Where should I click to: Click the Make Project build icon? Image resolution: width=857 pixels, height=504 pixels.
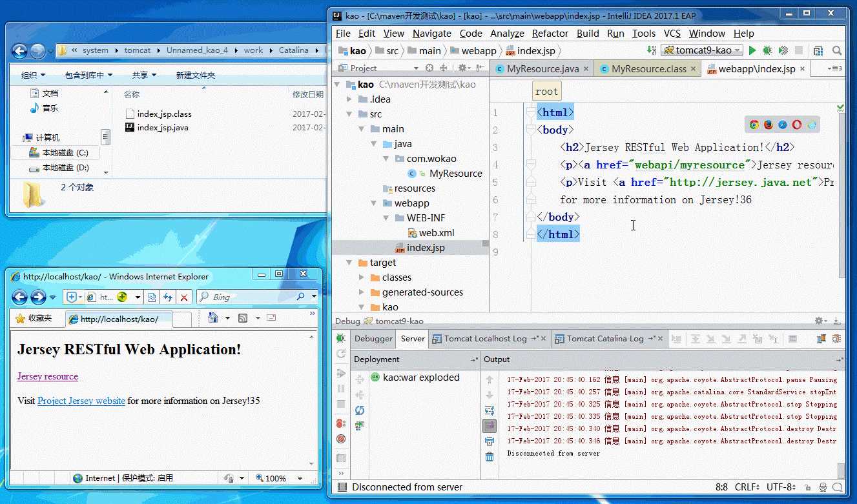pyautogui.click(x=651, y=50)
